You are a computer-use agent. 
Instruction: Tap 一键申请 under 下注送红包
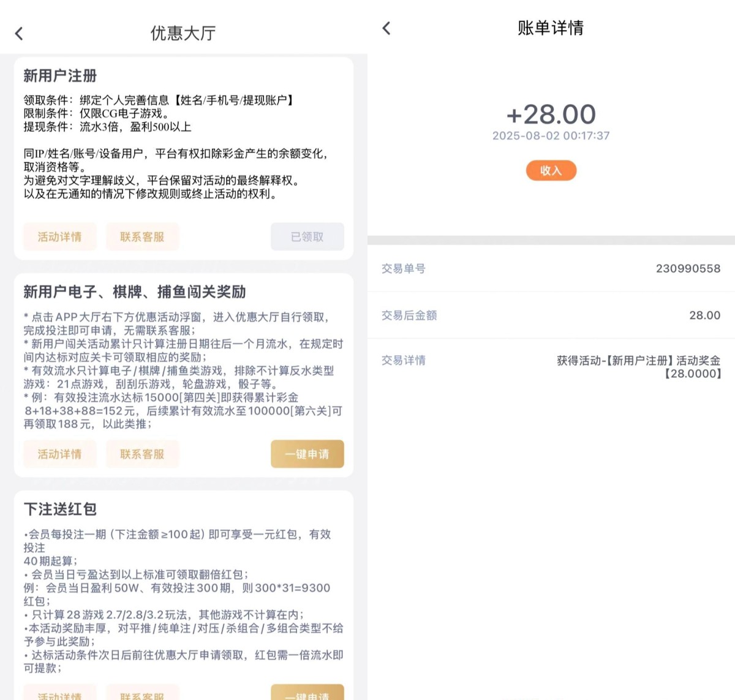click(x=307, y=693)
